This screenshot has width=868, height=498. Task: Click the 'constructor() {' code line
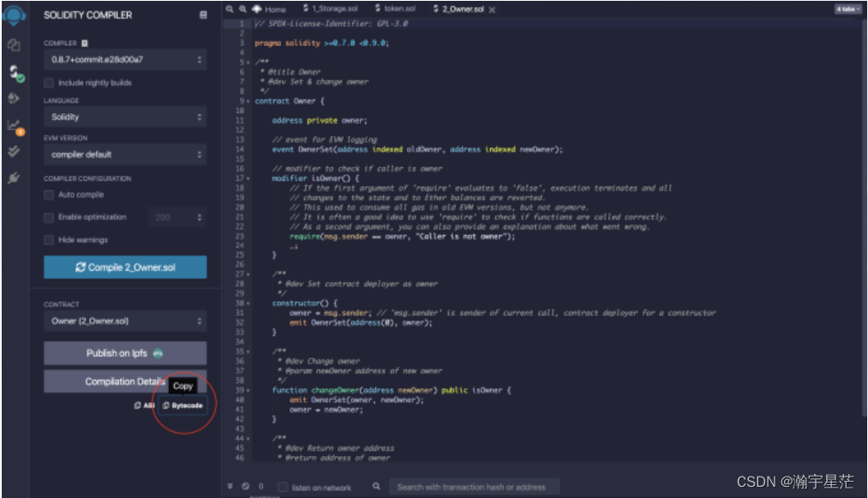(x=304, y=303)
